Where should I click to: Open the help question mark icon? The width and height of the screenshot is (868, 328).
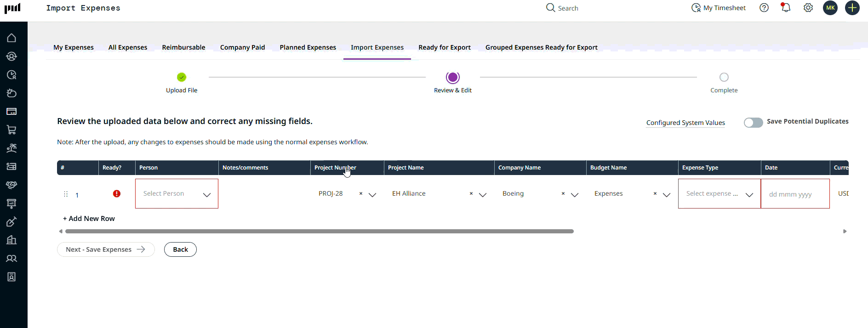point(764,8)
